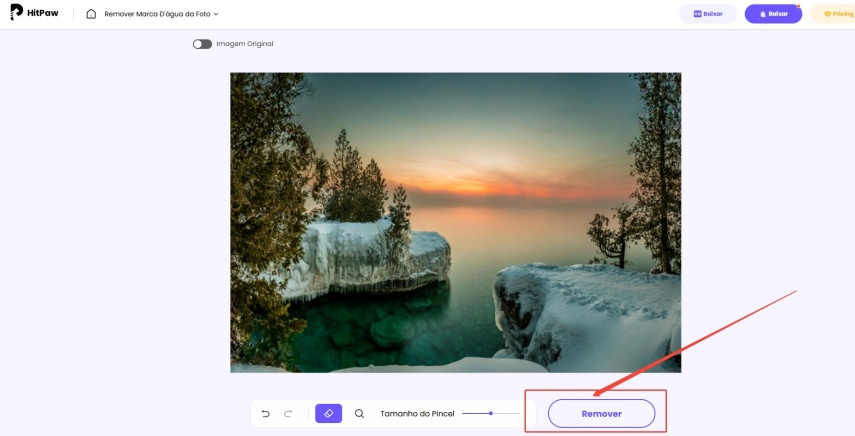This screenshot has height=436, width=855.
Task: Click the HitPaw logo icon
Action: pos(16,13)
